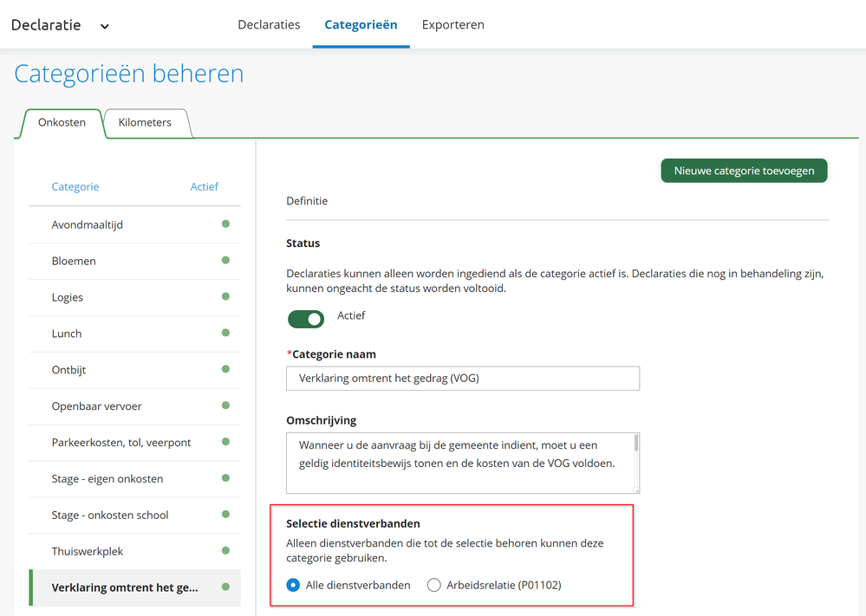Click active dot for Stage - eigen onkosten

pos(225,478)
